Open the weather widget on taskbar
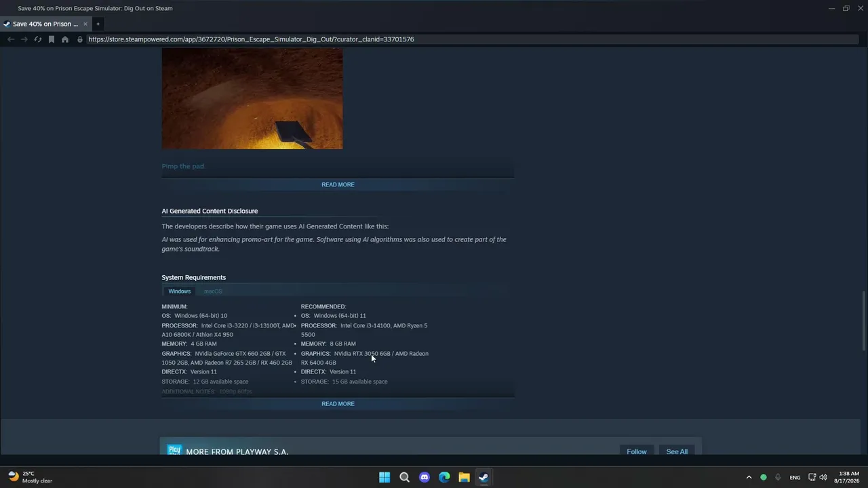 pos(31,477)
